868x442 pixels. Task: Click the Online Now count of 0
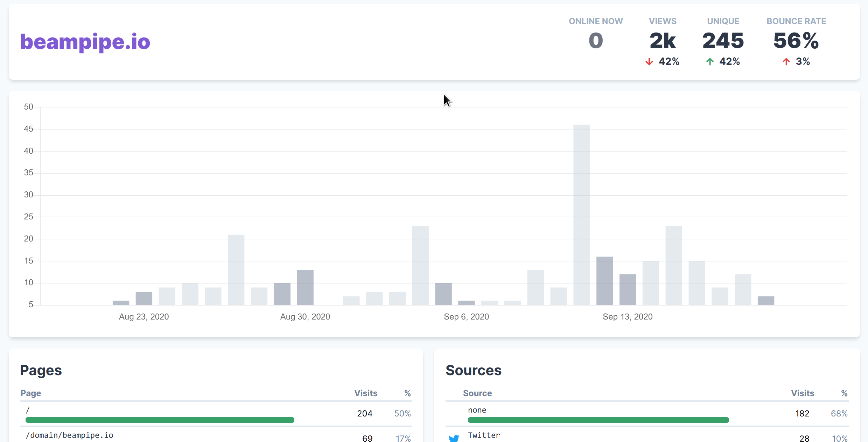[595, 41]
